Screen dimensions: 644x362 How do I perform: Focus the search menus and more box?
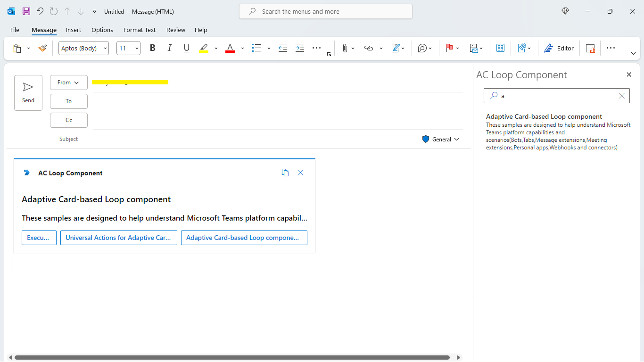point(326,11)
